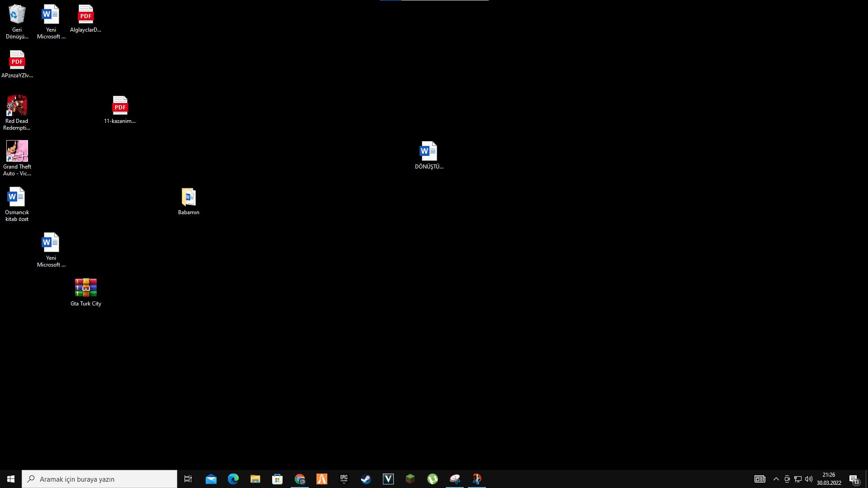868x488 pixels.
Task: Expand hidden system tray icons
Action: [x=776, y=479]
